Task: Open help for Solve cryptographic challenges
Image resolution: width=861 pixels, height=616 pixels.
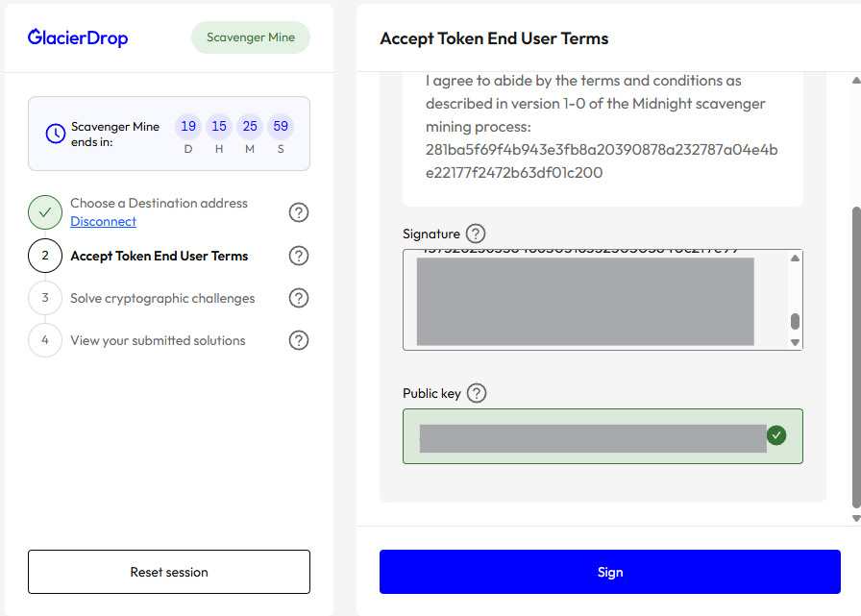Action: [x=299, y=298]
